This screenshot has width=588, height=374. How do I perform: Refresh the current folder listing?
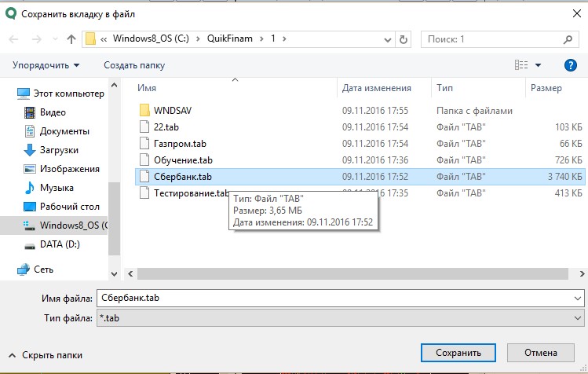tap(404, 38)
